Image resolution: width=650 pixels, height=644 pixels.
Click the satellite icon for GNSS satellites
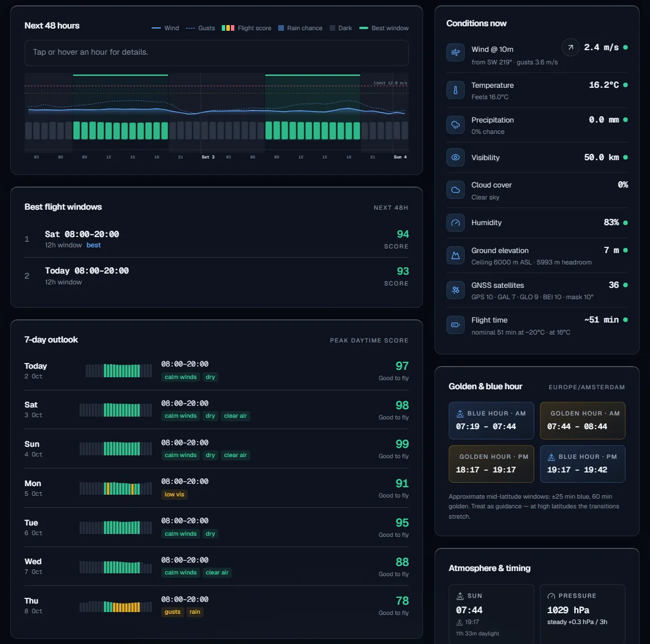coord(455,290)
